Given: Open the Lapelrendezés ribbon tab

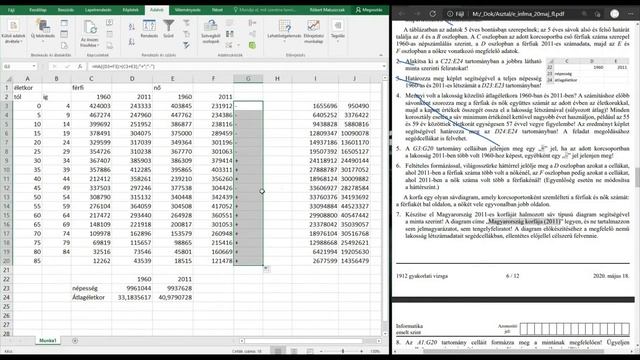Looking at the screenshot, I should [98, 10].
